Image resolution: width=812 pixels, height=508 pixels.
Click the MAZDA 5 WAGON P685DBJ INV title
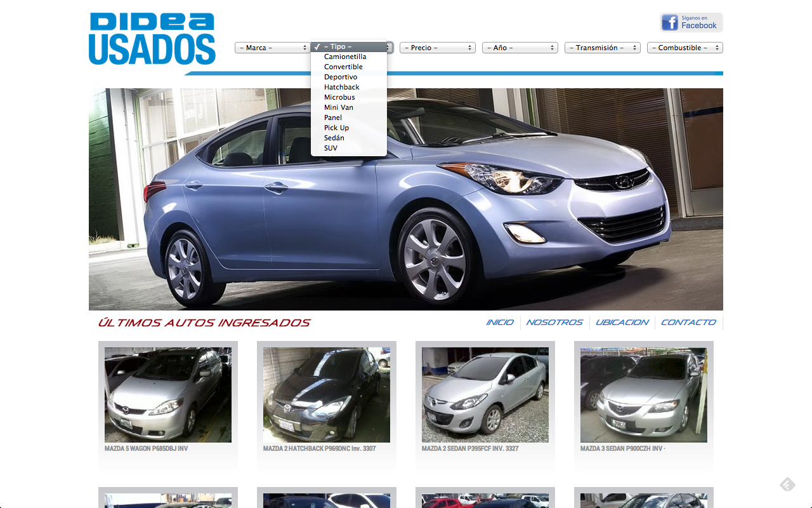coord(146,448)
